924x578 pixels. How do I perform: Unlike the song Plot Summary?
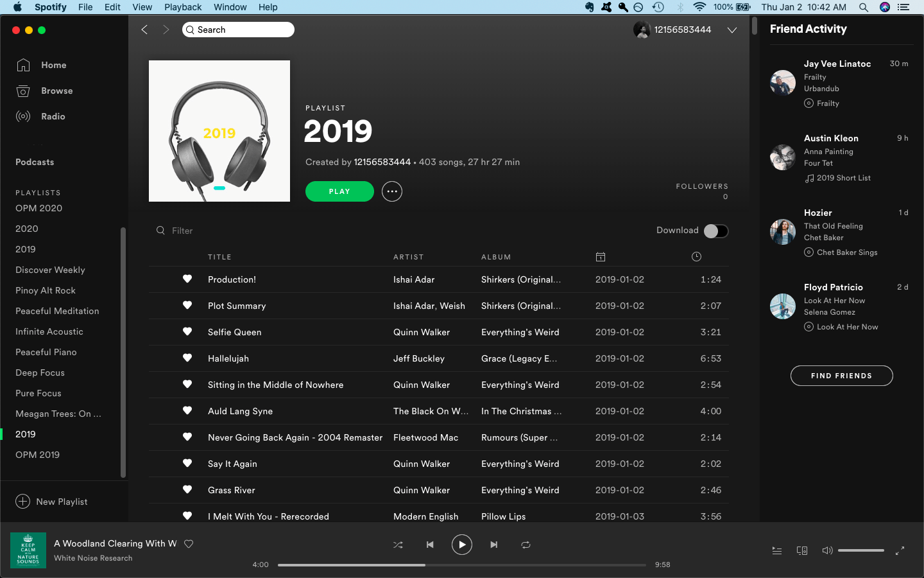[187, 305]
